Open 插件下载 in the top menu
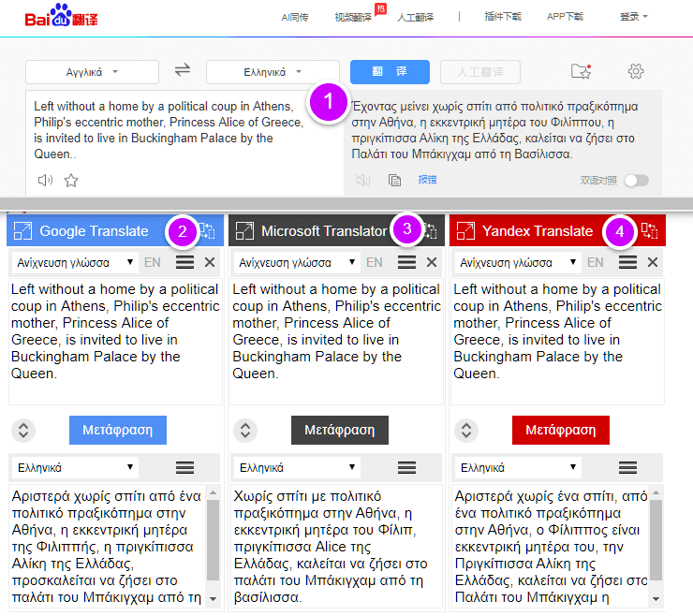This screenshot has width=693, height=616. coord(503,17)
